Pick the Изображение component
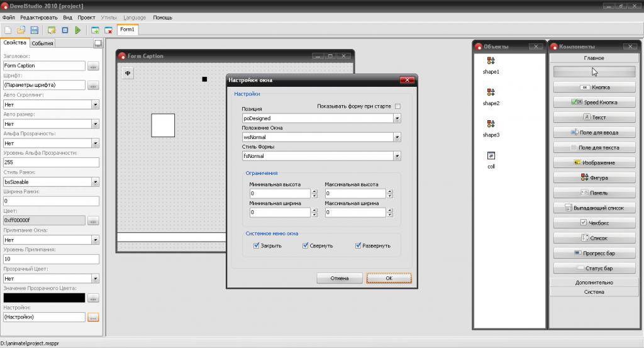Viewport: 644px width, 348px height. pyautogui.click(x=594, y=163)
